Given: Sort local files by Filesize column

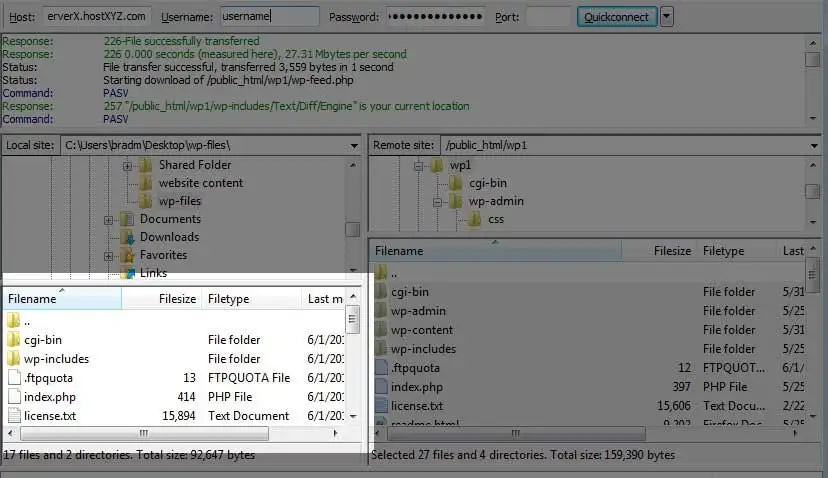Looking at the screenshot, I should coord(161,299).
